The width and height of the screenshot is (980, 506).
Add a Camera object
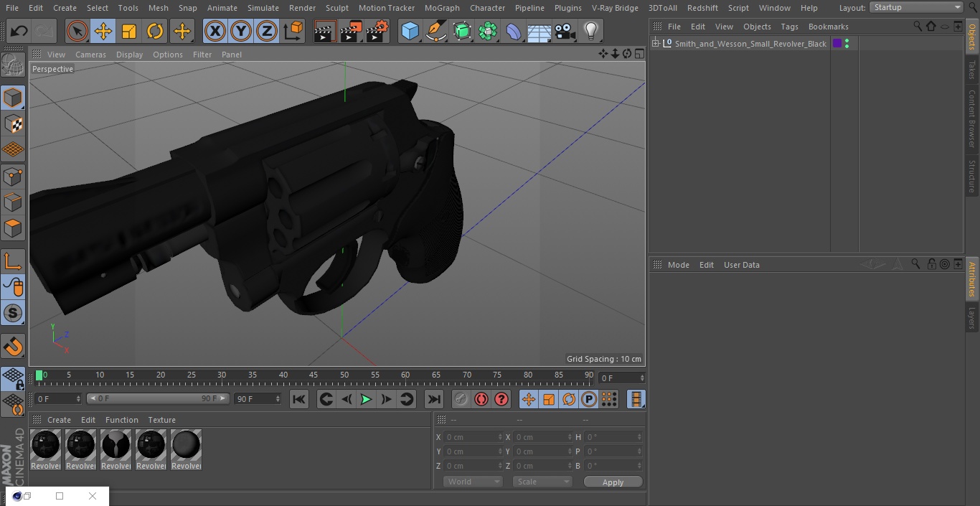(565, 32)
